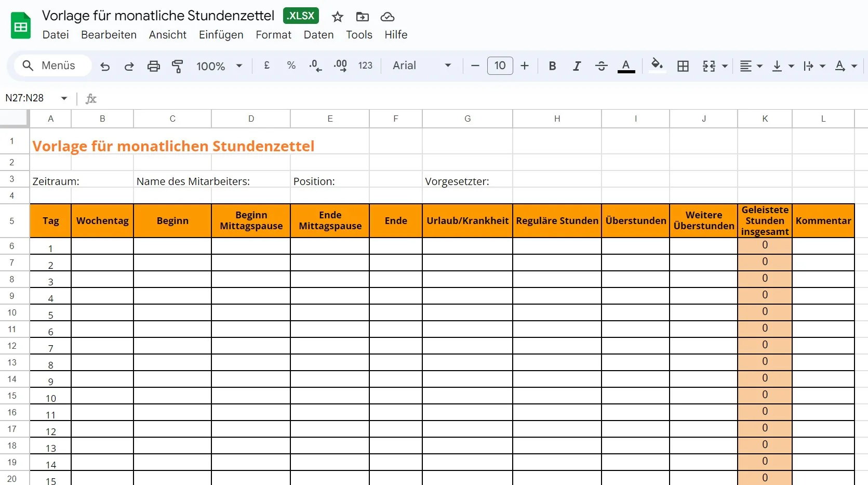
Task: Check cloud document status icon
Action: pos(388,17)
